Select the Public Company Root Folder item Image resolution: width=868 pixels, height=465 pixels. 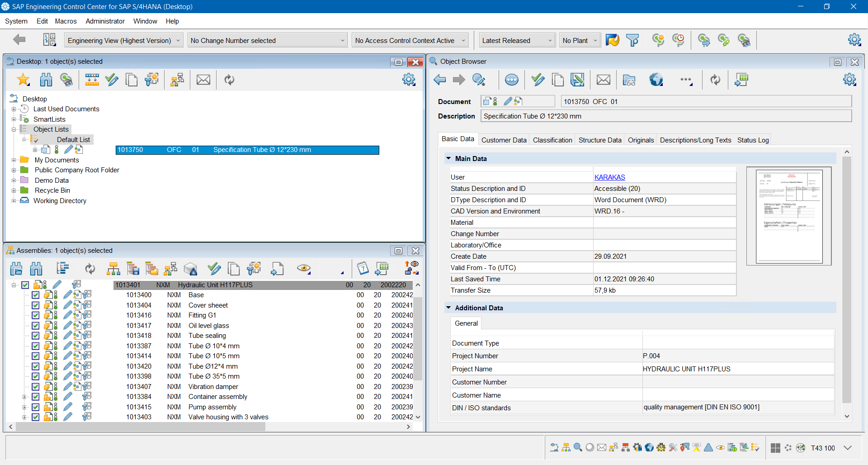(77, 170)
